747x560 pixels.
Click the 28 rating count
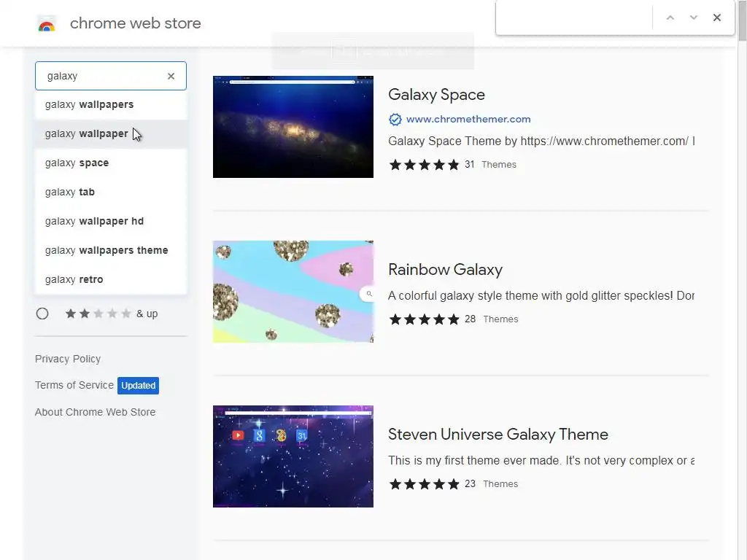pos(471,319)
